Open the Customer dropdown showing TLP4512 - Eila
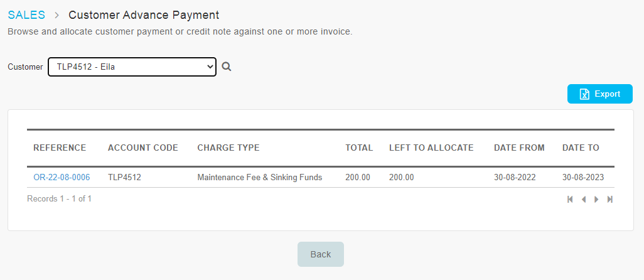The width and height of the screenshot is (644, 280). tap(132, 67)
